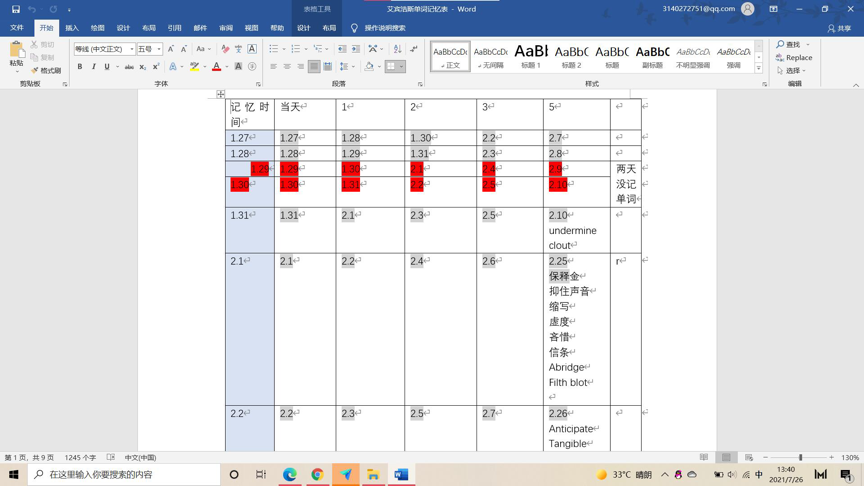
Task: Click the Sort icon in paragraph group
Action: click(x=397, y=49)
